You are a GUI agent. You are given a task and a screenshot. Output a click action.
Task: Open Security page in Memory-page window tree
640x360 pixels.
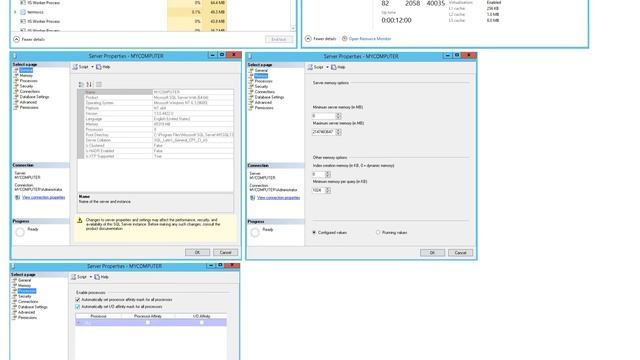click(262, 87)
